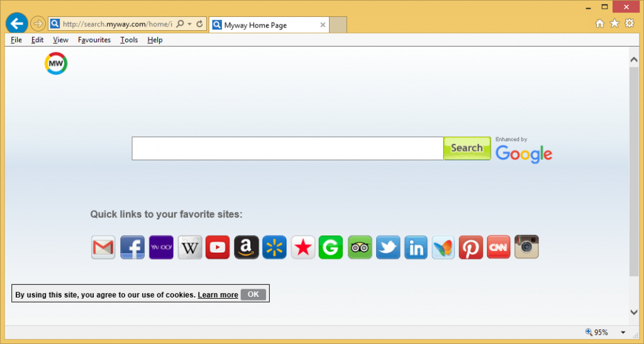Image resolution: width=644 pixels, height=344 pixels.
Task: Click the MW MyWay logo
Action: tap(56, 64)
